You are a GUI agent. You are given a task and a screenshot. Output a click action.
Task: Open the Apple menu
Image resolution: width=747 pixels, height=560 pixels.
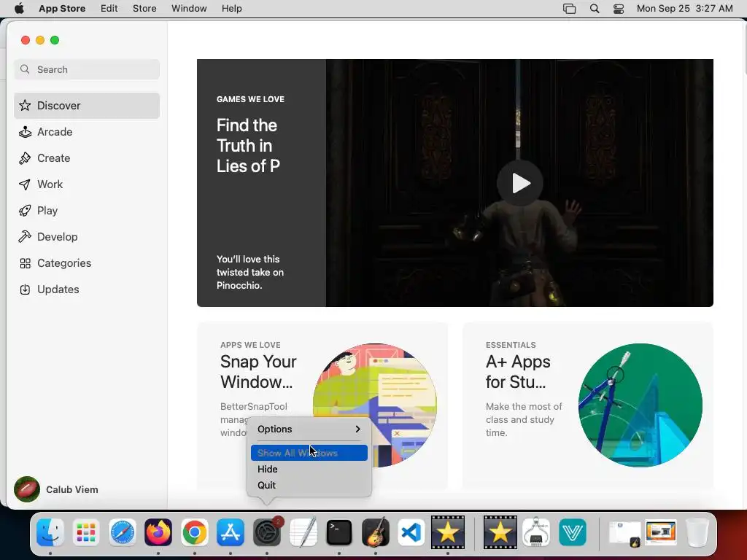pyautogui.click(x=19, y=9)
